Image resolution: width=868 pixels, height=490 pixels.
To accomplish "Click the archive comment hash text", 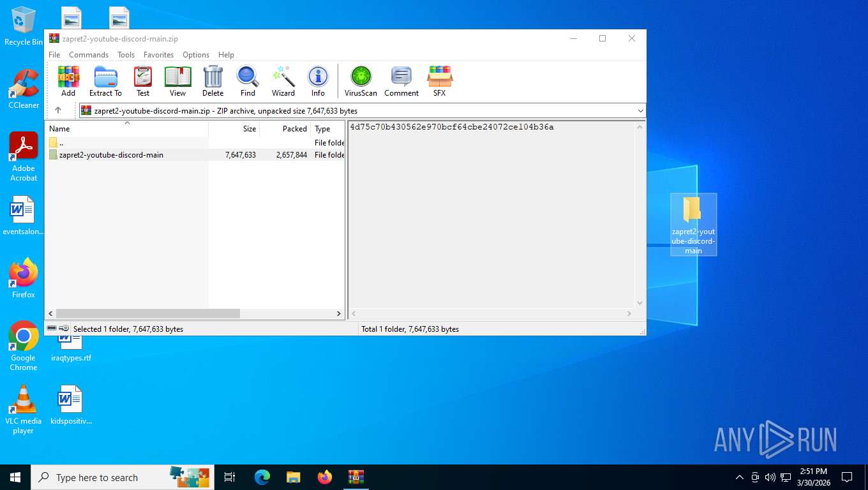I will coord(452,127).
